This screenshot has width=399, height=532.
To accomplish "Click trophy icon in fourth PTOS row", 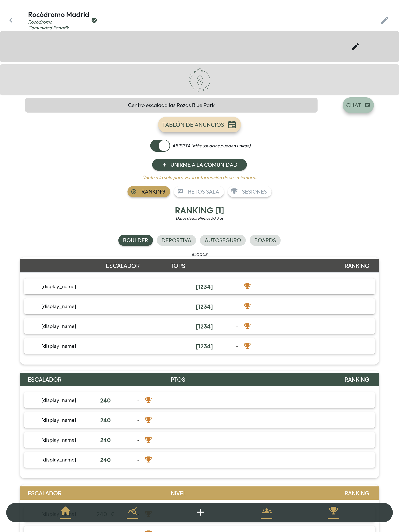I will click(x=148, y=460).
